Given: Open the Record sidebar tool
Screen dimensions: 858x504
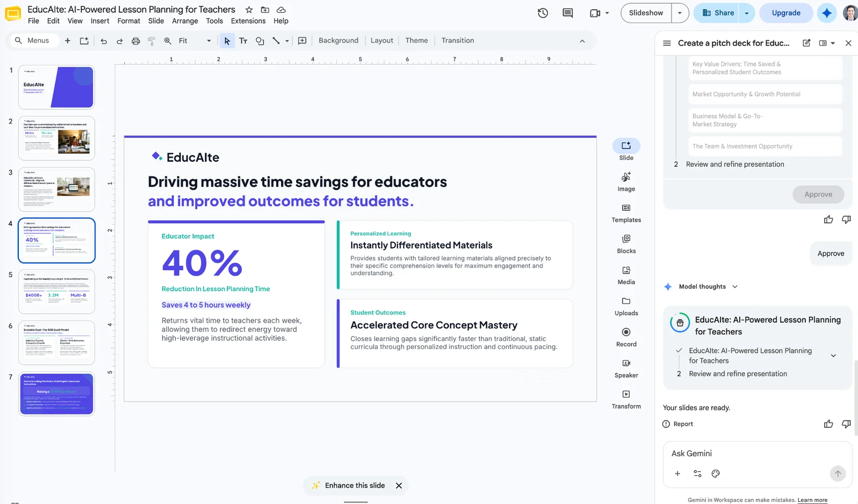Looking at the screenshot, I should (626, 337).
